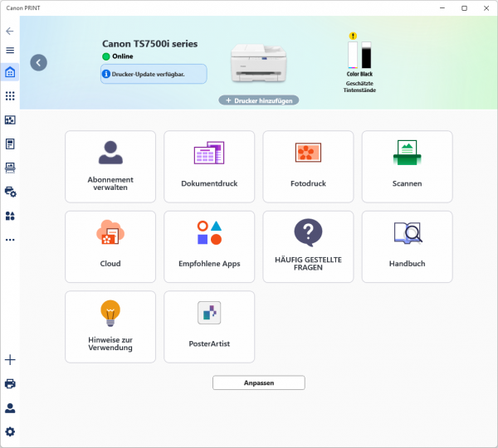Open the HÄUFIG GESTELLTE FRAGEN tile
This screenshot has width=498, height=448.
tap(308, 246)
